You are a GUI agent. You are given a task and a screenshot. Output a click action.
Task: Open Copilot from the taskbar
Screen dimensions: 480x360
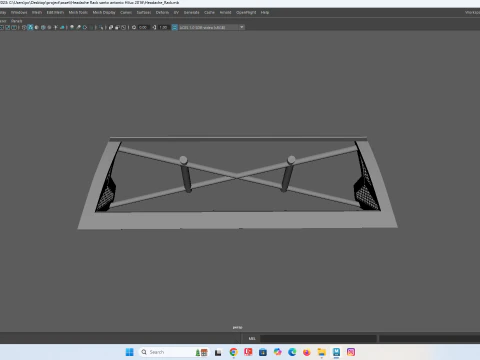click(277, 352)
